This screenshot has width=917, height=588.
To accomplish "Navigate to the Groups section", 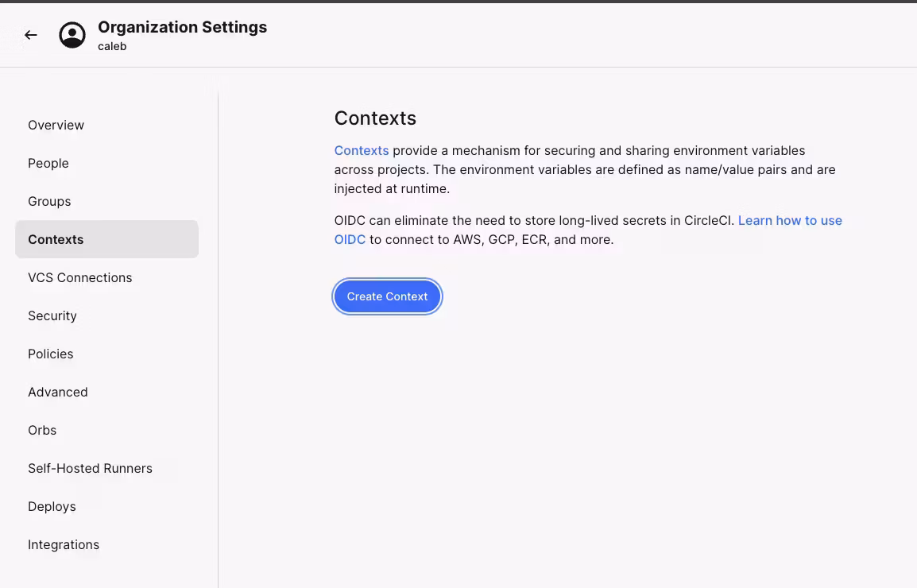I will tap(49, 201).
